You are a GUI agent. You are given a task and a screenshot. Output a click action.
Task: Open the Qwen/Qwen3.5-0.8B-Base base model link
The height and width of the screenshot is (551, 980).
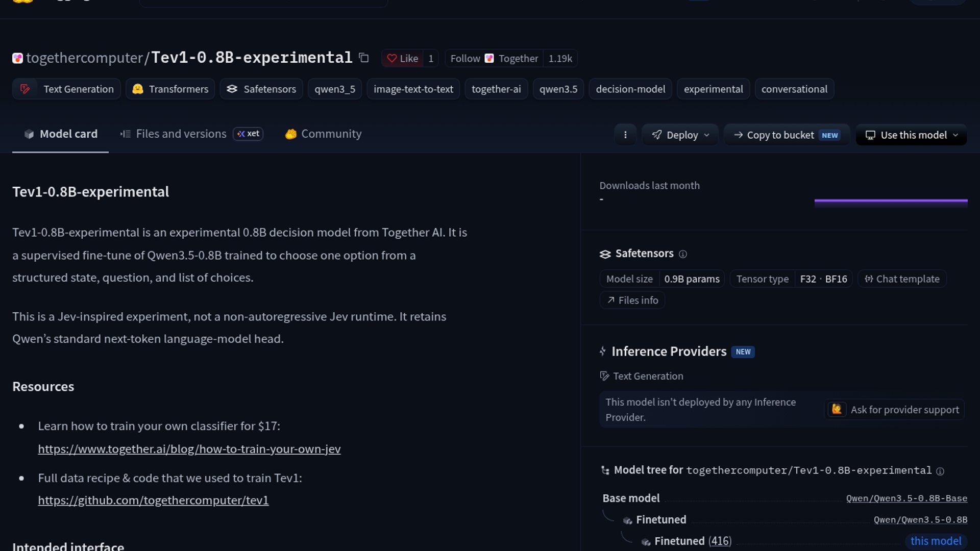(906, 498)
